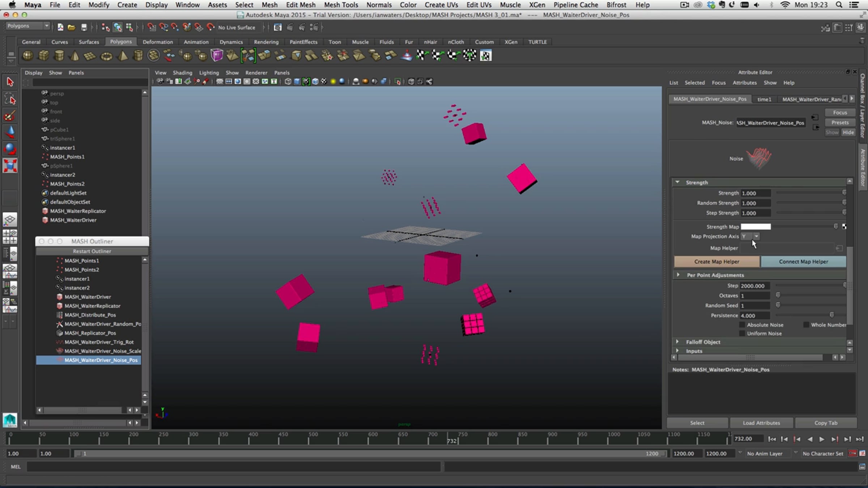Open the Mesh Tools menu
Viewport: 868px width, 488px height.
point(341,5)
